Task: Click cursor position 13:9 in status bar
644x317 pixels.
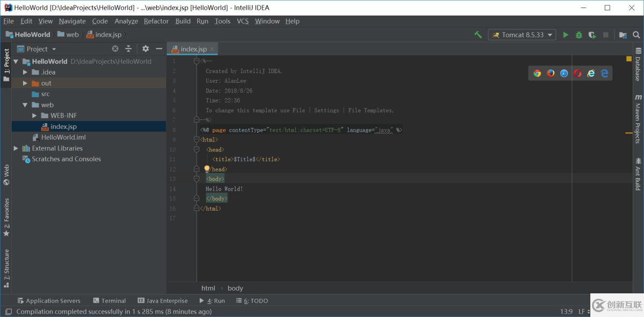Action: [566, 312]
